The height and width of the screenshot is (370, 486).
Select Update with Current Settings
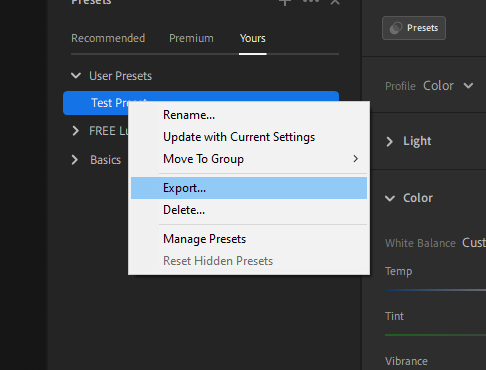[x=249, y=137]
